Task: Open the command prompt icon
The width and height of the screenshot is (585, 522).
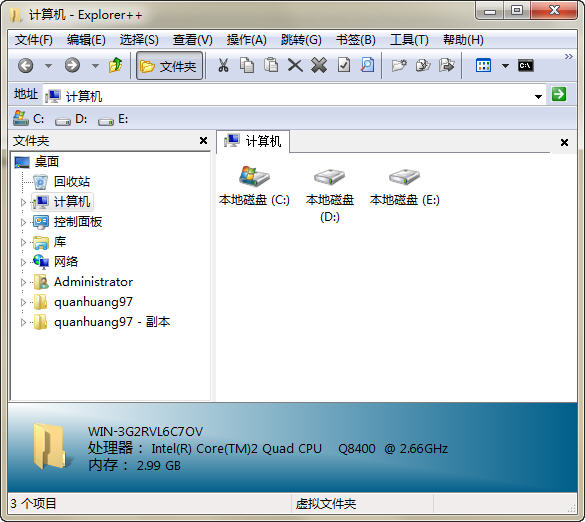Action: 525,66
